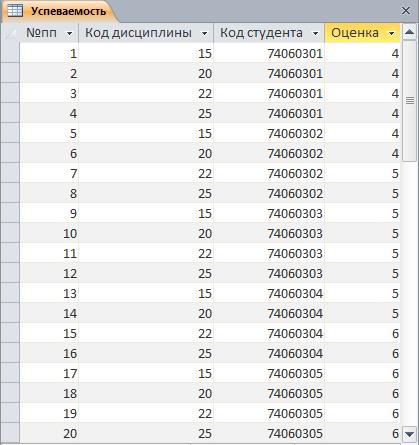Open the Код студента column dropdown arrow

315,33
